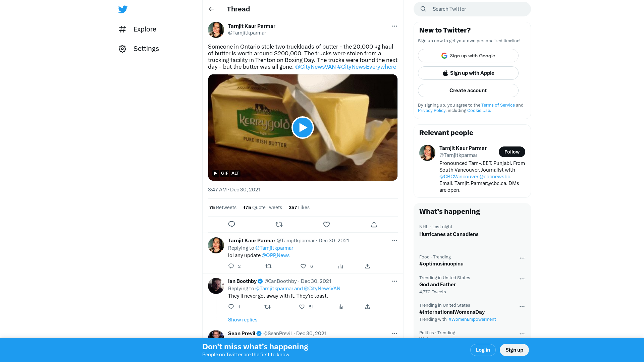Open more options for the Politics trending item

click(x=522, y=334)
